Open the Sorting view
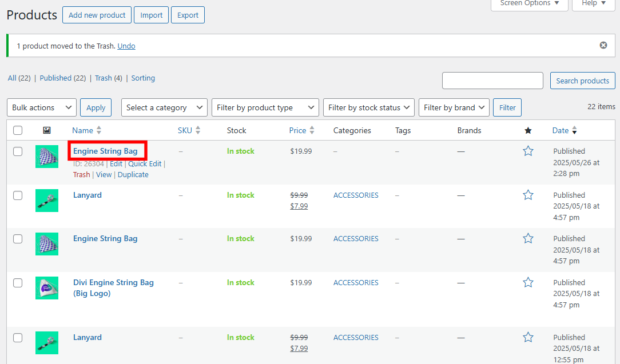Image resolution: width=620 pixels, height=364 pixels. (143, 78)
